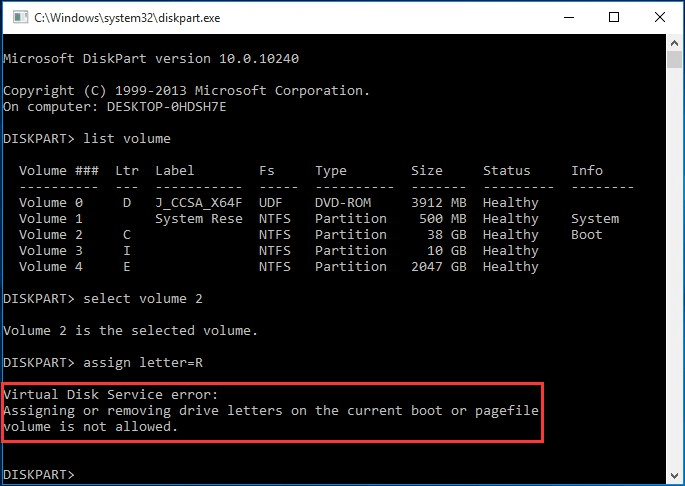The width and height of the screenshot is (685, 486).
Task: Click the 'Virtual Disk Service error:' line
Action: [x=111, y=395]
